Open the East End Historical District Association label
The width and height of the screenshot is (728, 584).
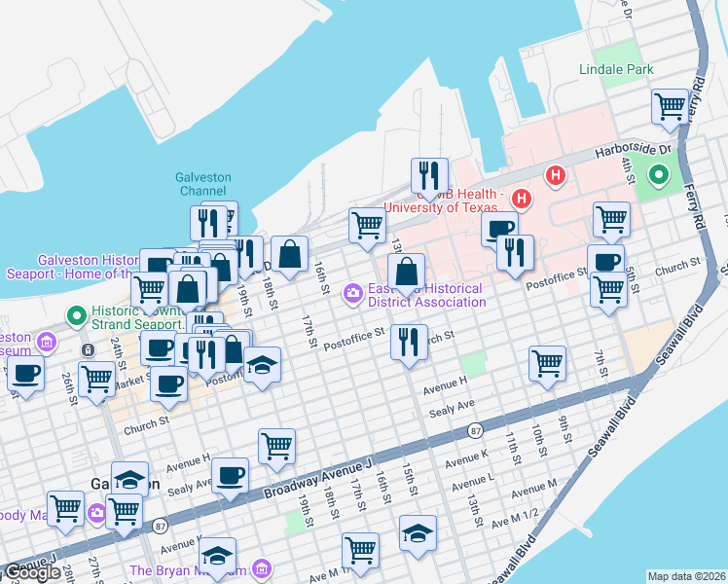click(x=426, y=295)
